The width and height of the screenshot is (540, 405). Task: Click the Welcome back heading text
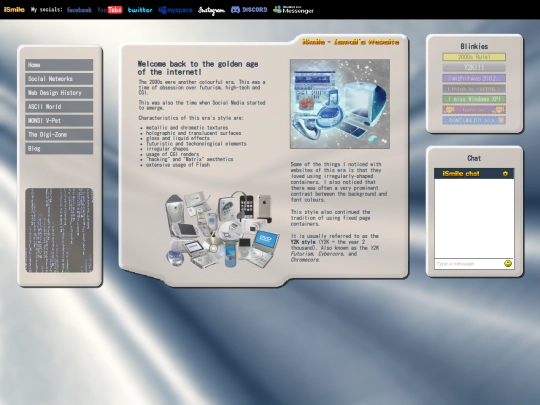click(x=198, y=68)
